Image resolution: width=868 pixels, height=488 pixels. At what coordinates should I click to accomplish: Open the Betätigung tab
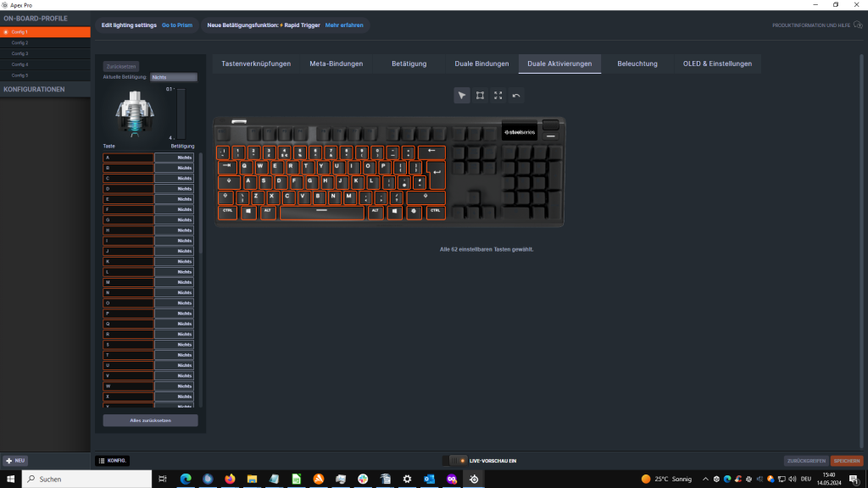[x=409, y=64]
